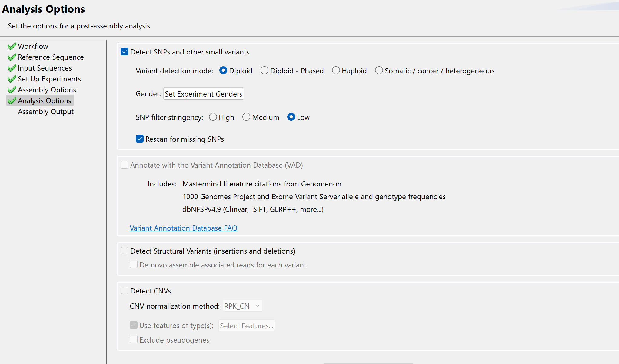Click the checkmark beside Set Up Experiments
The image size is (619, 364).
12,79
